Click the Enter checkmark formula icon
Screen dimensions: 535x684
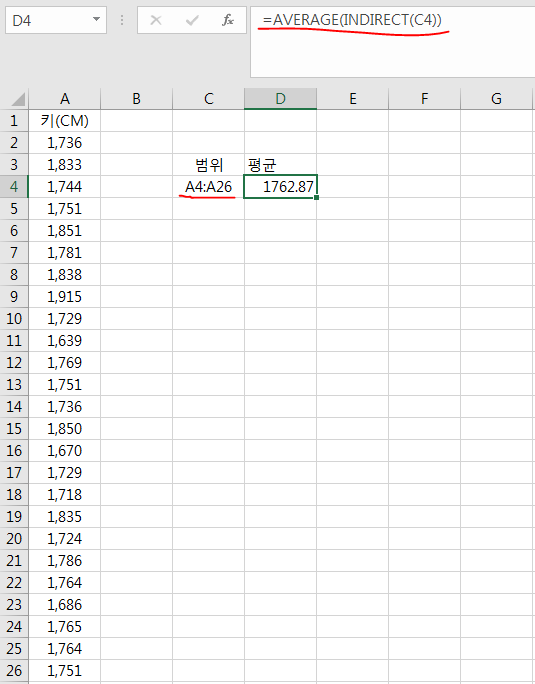[192, 20]
